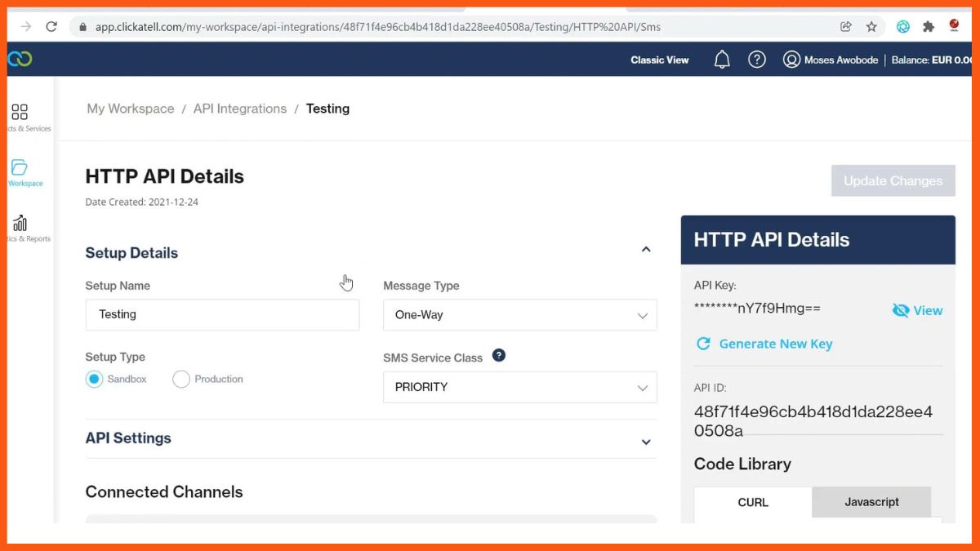Switch to the Javascript code tab
Image resolution: width=980 pixels, height=551 pixels.
[871, 502]
